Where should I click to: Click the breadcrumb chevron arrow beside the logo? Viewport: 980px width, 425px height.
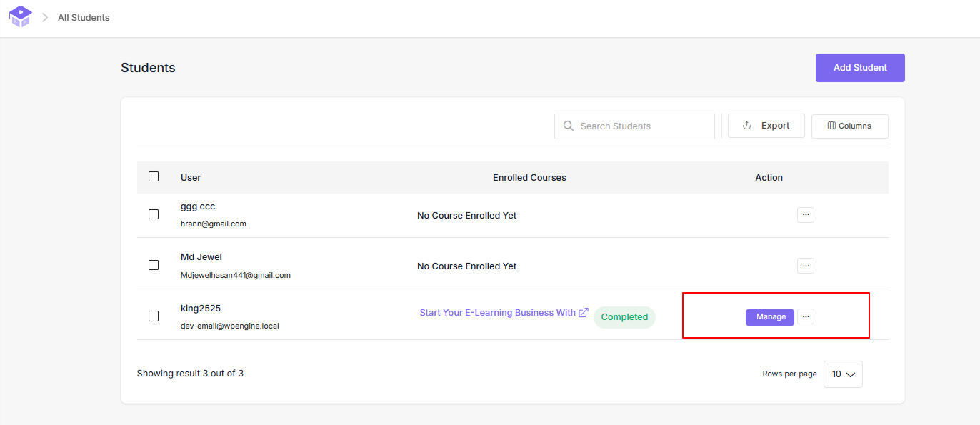point(45,17)
